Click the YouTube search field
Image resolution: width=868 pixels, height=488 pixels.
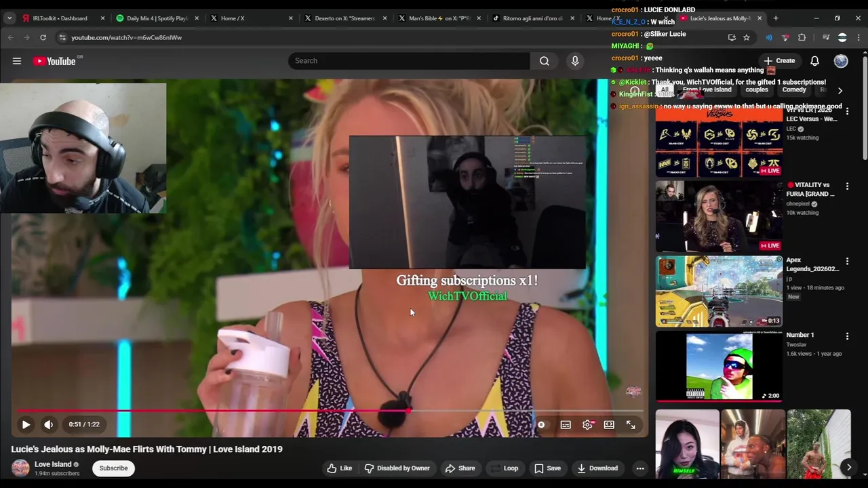pyautogui.click(x=409, y=61)
